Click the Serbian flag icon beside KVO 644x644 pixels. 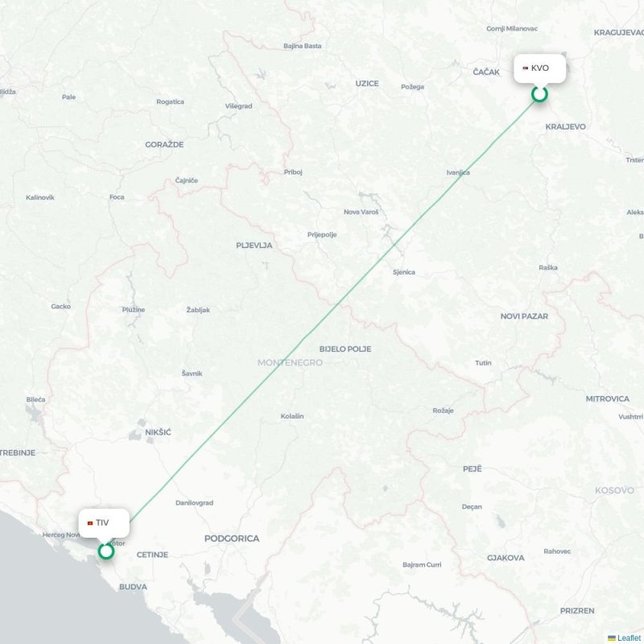[526, 68]
